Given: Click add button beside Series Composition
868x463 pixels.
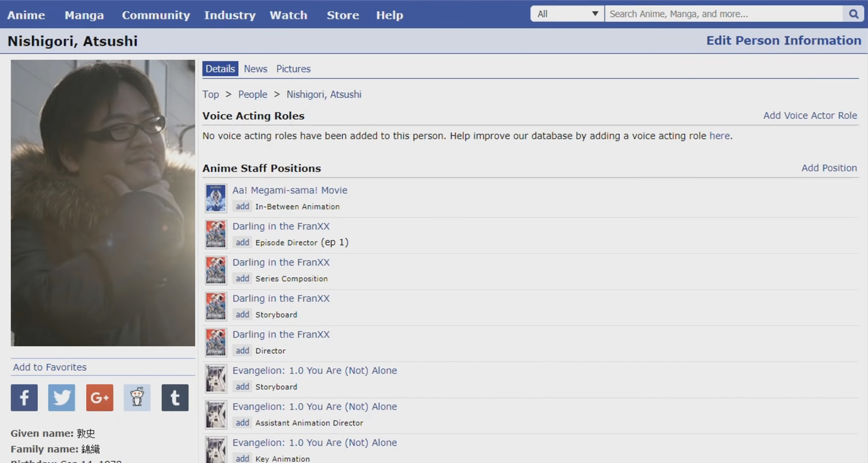Looking at the screenshot, I should tap(242, 279).
